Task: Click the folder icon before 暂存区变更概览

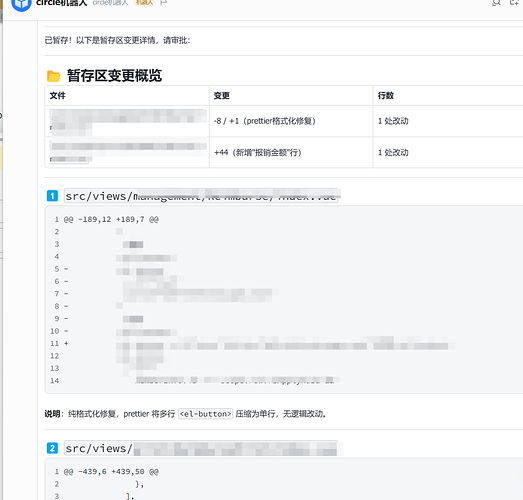Action: 53,76
